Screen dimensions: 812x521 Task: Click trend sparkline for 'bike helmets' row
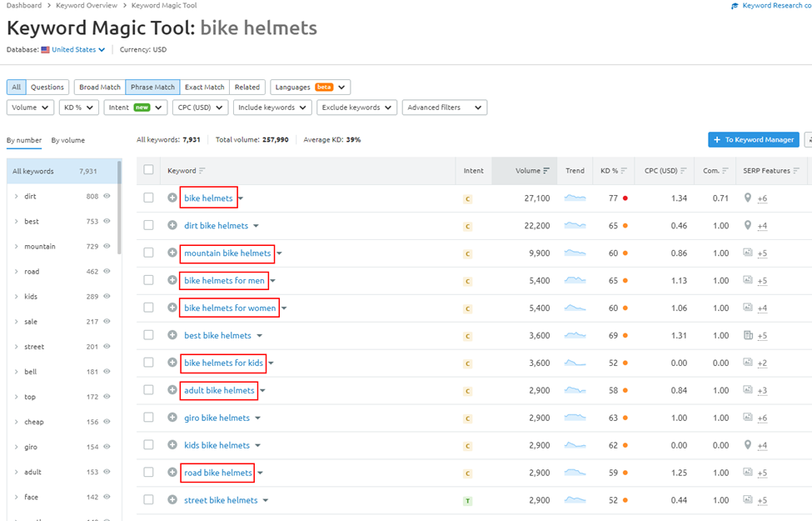point(575,198)
